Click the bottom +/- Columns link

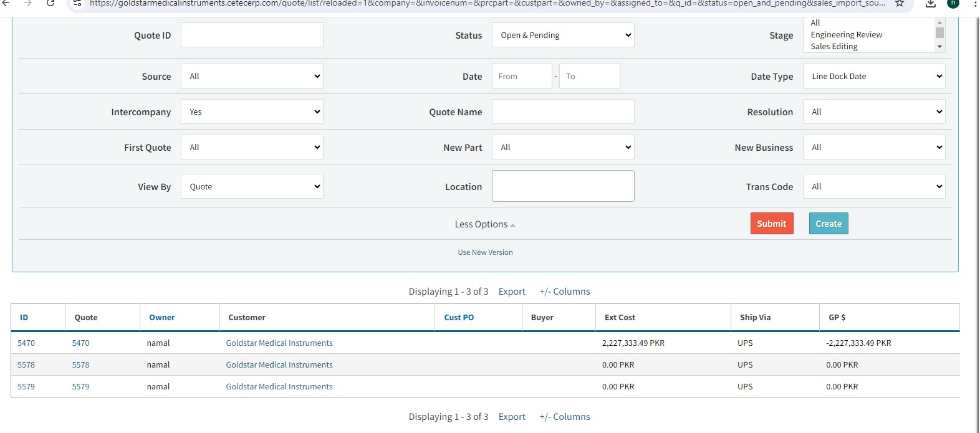pos(565,417)
